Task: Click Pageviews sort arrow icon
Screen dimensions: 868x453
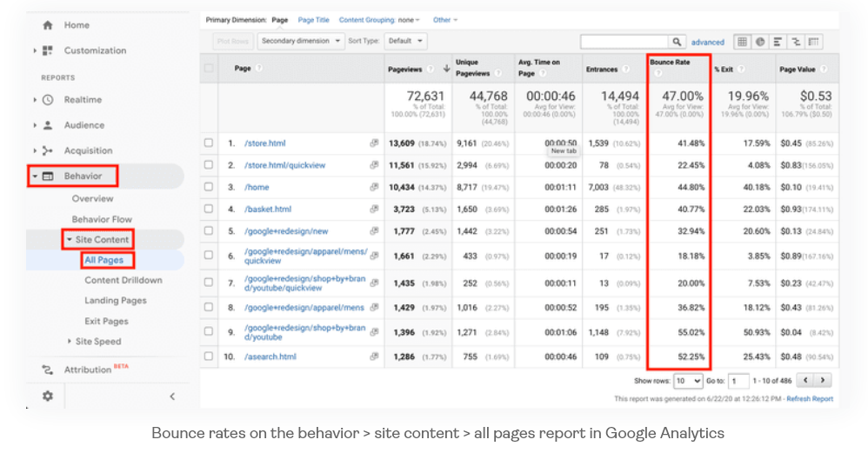Action: tap(446, 69)
